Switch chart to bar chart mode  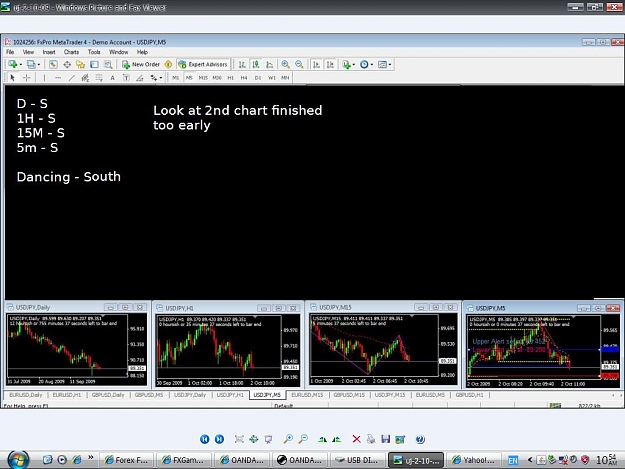pyautogui.click(x=242, y=64)
